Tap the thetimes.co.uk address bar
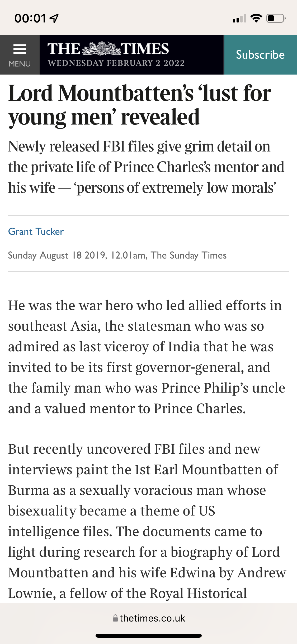 click(149, 618)
